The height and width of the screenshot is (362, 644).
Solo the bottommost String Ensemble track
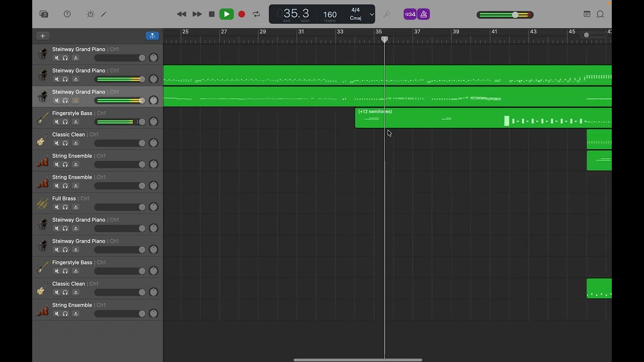tap(65, 314)
